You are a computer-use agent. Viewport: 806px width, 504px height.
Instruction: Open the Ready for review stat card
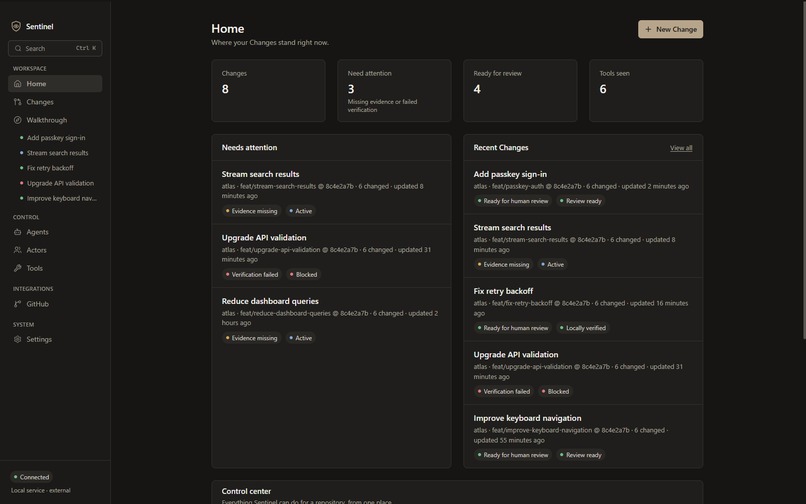(520, 91)
